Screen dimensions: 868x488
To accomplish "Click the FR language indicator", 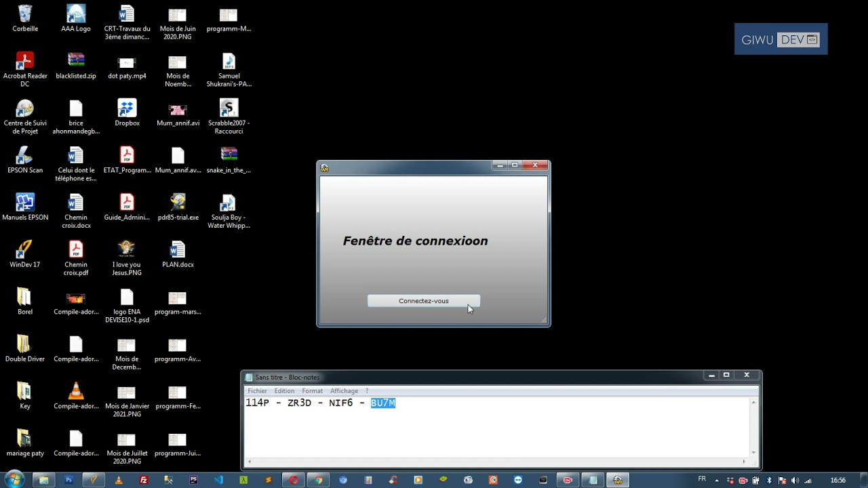I will (x=702, y=479).
